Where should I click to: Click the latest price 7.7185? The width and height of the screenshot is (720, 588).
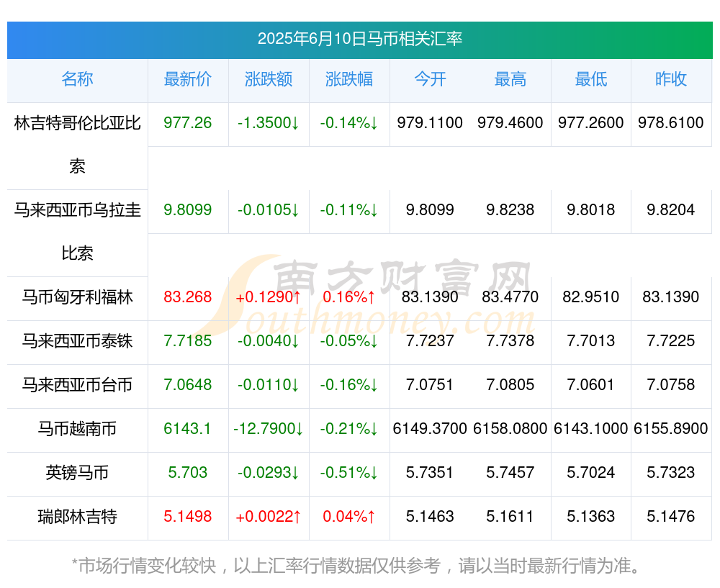[x=188, y=341]
